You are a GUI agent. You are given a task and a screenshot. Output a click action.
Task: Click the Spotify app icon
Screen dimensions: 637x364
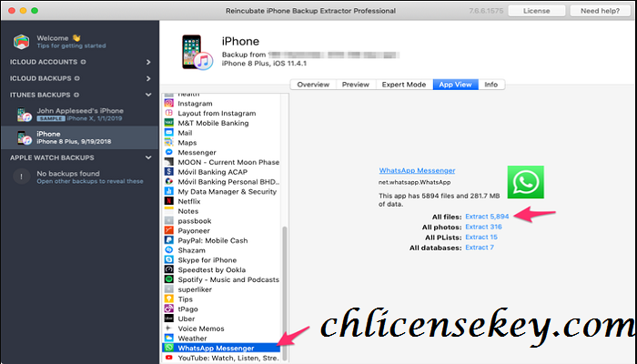point(169,279)
